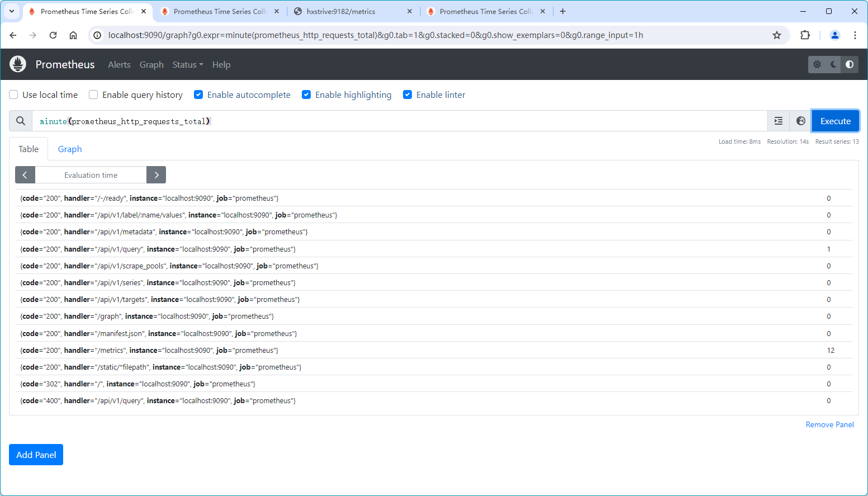The width and height of the screenshot is (868, 496).
Task: Open the browser three-dot menu
Action: click(855, 35)
